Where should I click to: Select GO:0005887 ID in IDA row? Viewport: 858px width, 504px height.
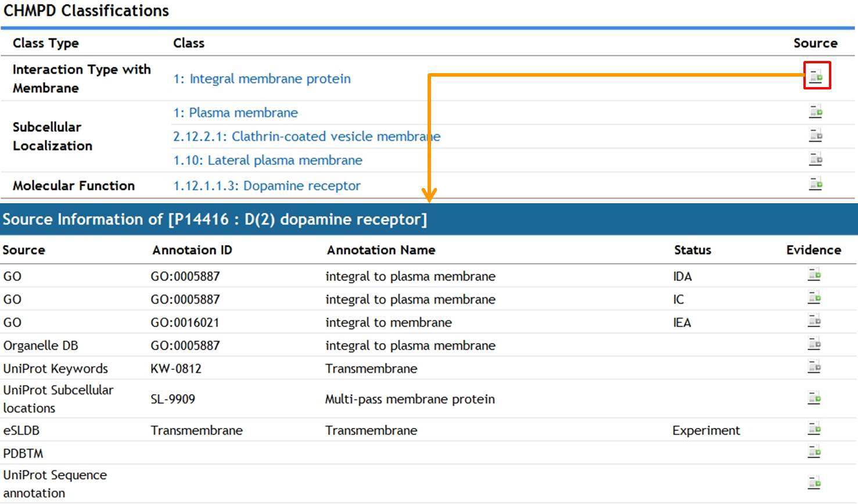(185, 276)
